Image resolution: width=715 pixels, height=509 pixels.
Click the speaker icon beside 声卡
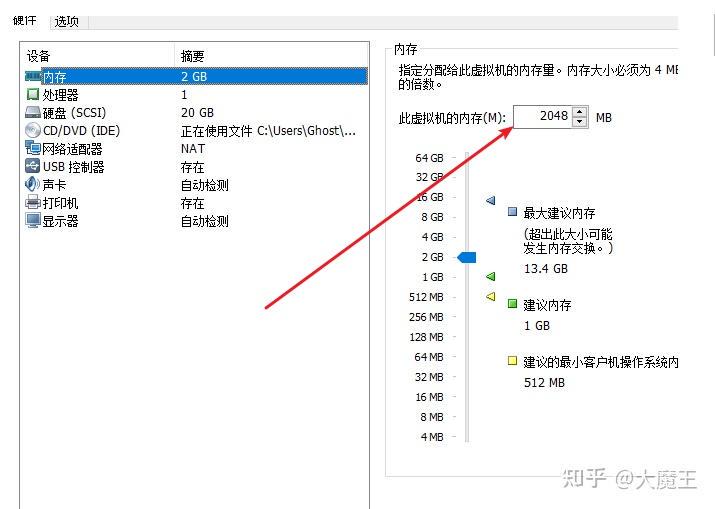33,184
